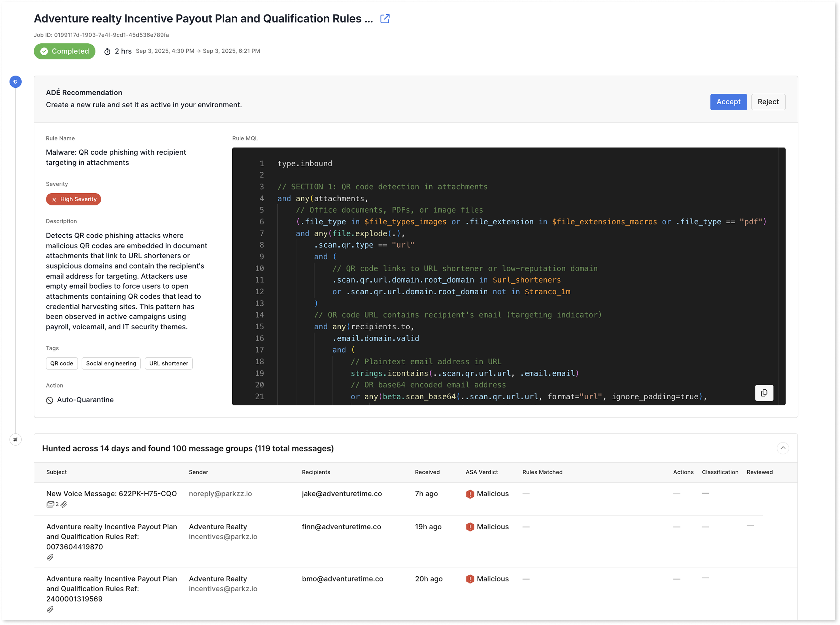Image resolution: width=840 pixels, height=625 pixels.
Task: Open message Ref: 0073604419870
Action: click(112, 537)
